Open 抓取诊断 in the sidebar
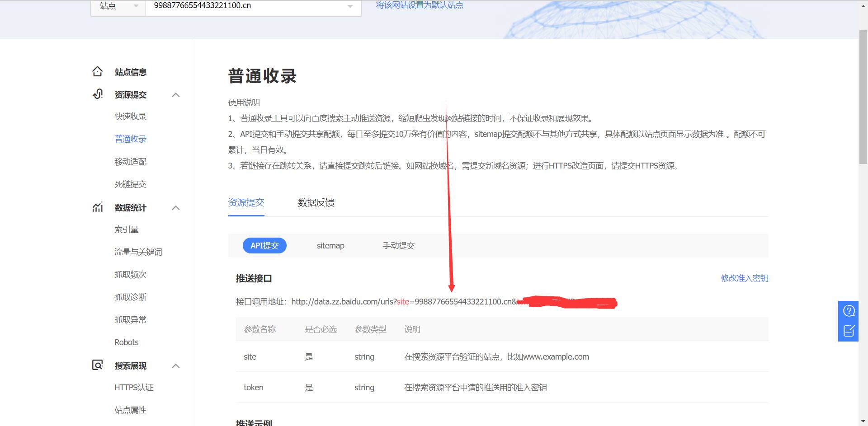 [x=130, y=297]
